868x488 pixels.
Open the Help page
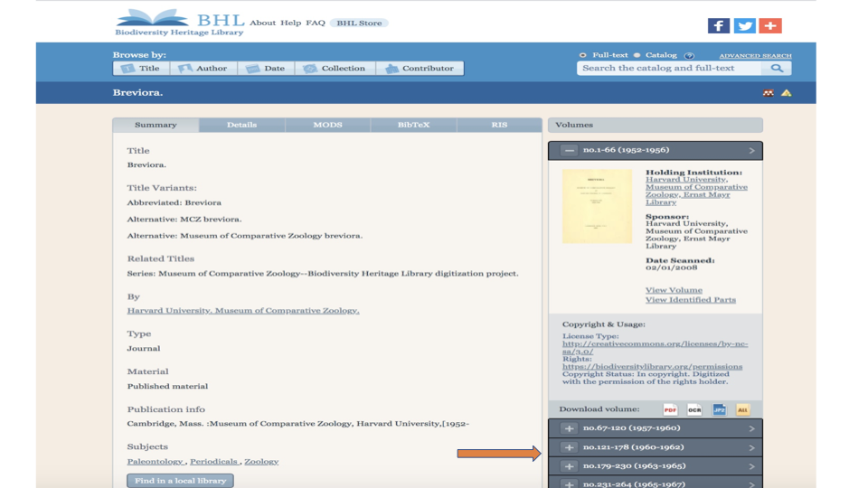click(x=290, y=23)
